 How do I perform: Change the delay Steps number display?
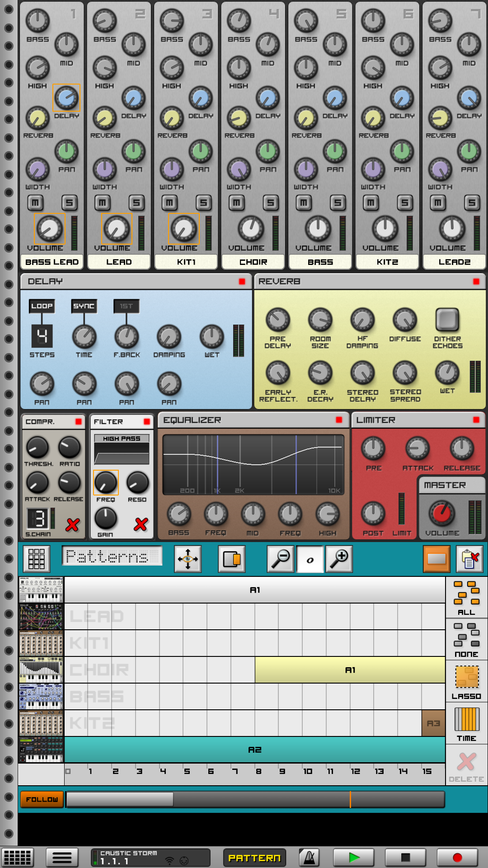point(42,336)
